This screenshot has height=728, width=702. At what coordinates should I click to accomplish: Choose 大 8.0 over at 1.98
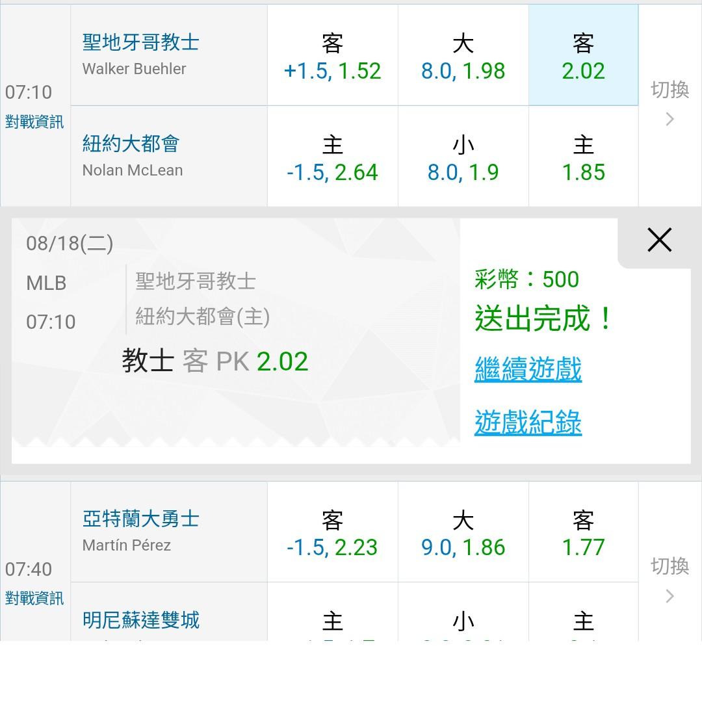click(x=463, y=55)
